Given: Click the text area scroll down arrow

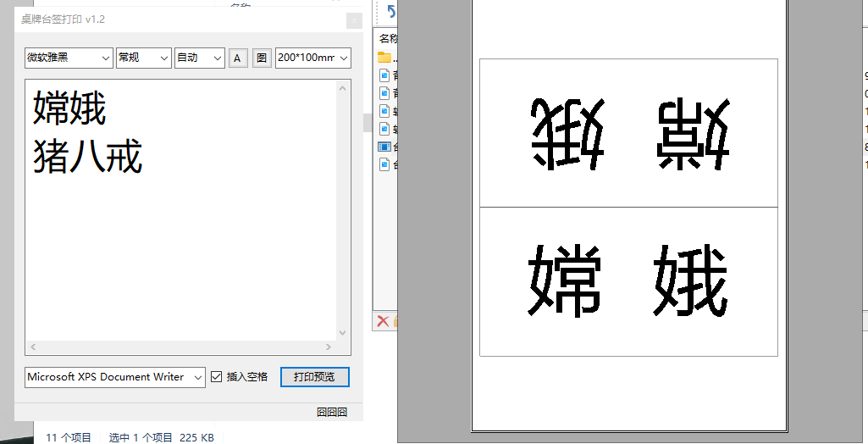Looking at the screenshot, I should 343,333.
